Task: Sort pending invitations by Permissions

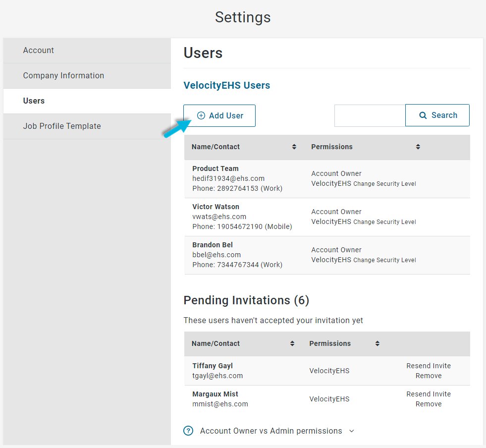Action: coord(377,344)
